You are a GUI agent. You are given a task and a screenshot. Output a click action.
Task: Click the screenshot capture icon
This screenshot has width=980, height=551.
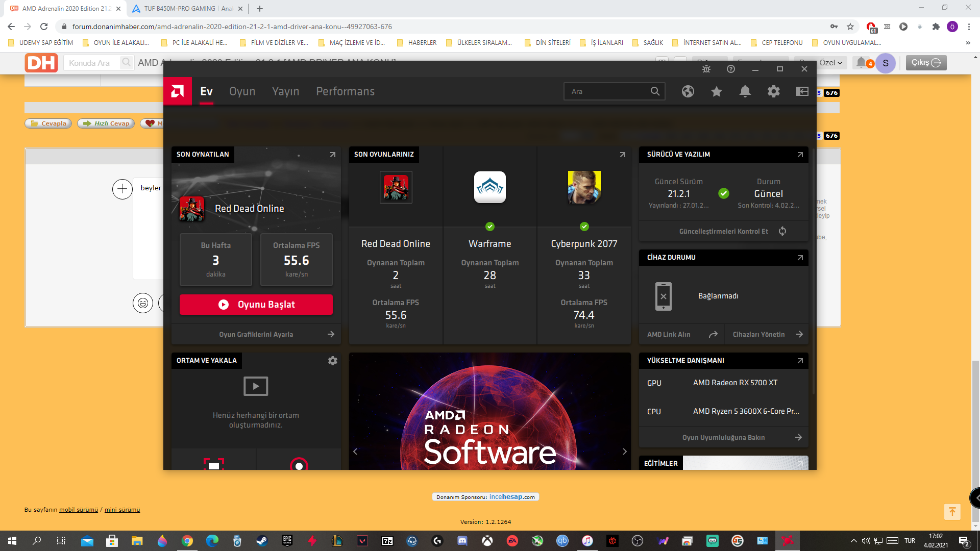click(x=214, y=464)
